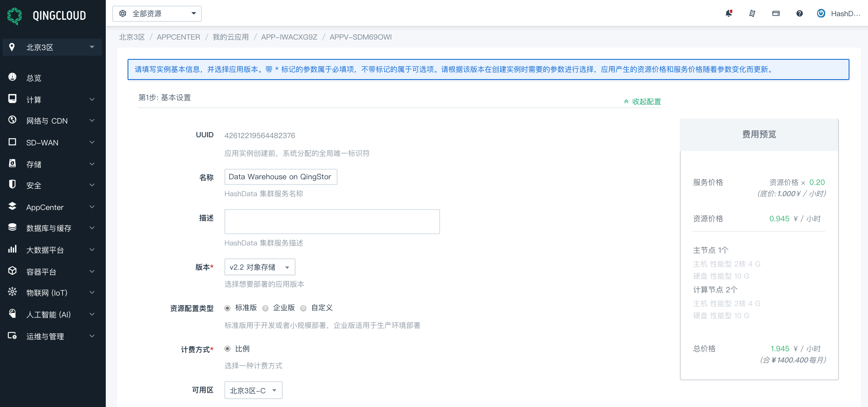The width and height of the screenshot is (868, 407).
Task: Expand the 运维与管理 menu chevron
Action: point(92,336)
